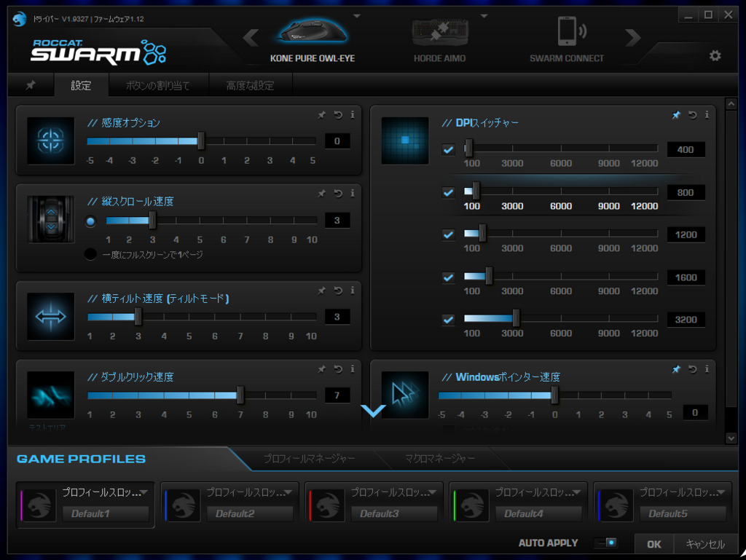This screenshot has height=560, width=746.
Task: Reset the DPIスイッチャー settings
Action: pos(692,114)
